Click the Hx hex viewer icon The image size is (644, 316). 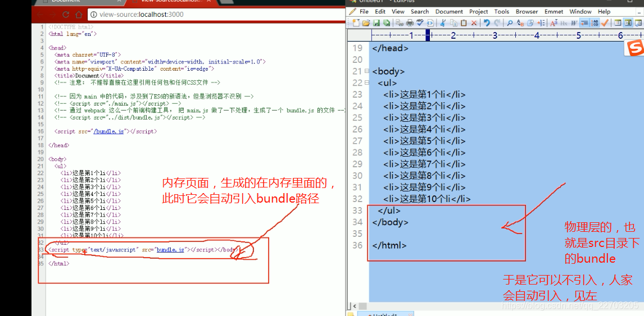(x=564, y=23)
